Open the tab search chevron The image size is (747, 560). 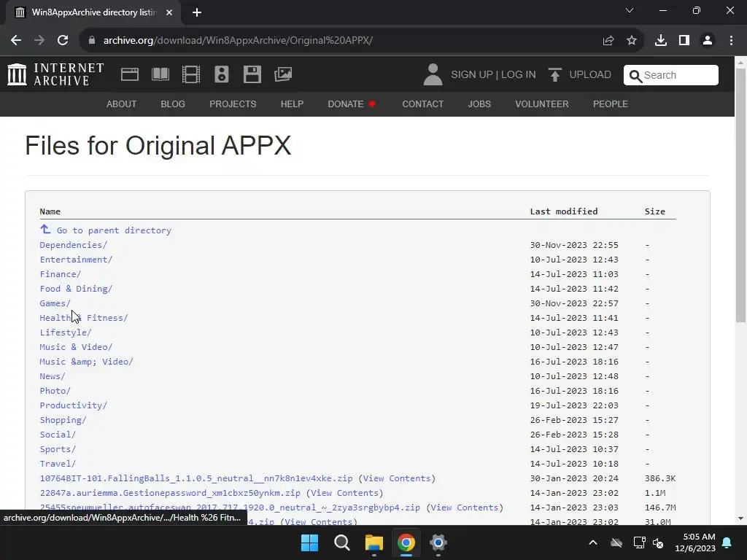[x=630, y=10]
